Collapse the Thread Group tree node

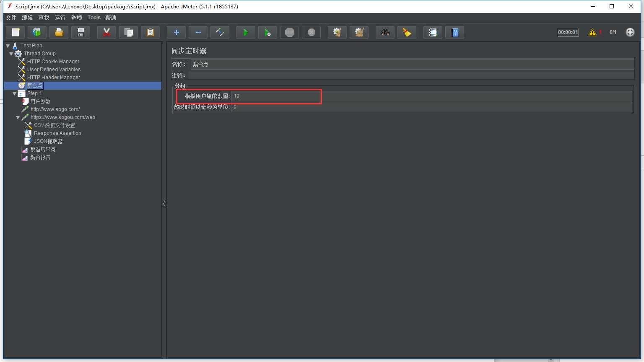coord(11,54)
